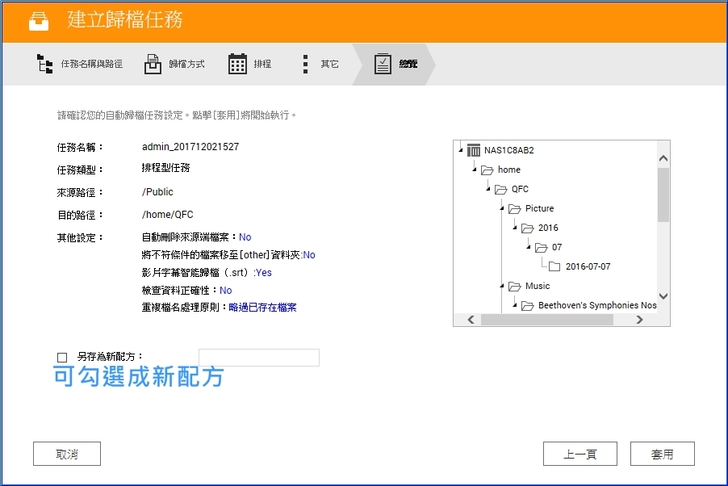The width and height of the screenshot is (728, 486).
Task: Click the 套用 apply button
Action: (x=662, y=454)
